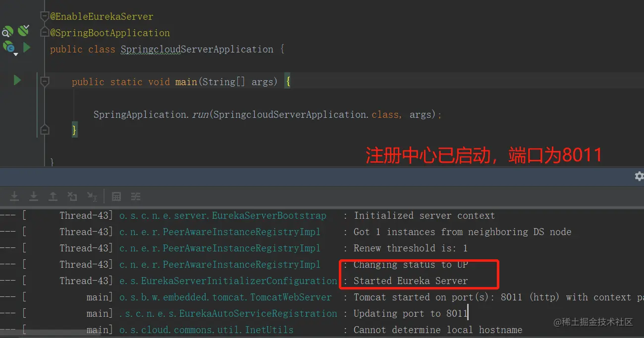The width and height of the screenshot is (644, 338).
Task: Click the 'Started Eureka Server' log message
Action: (x=411, y=281)
